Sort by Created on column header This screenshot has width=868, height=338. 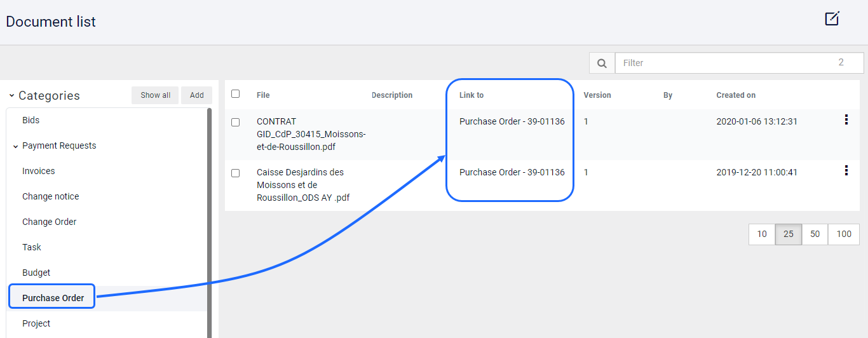point(736,95)
